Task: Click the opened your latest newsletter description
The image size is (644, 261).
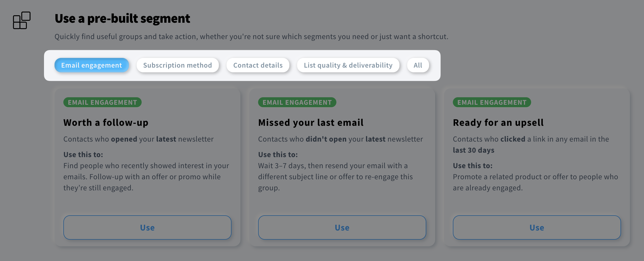Action: (138, 139)
